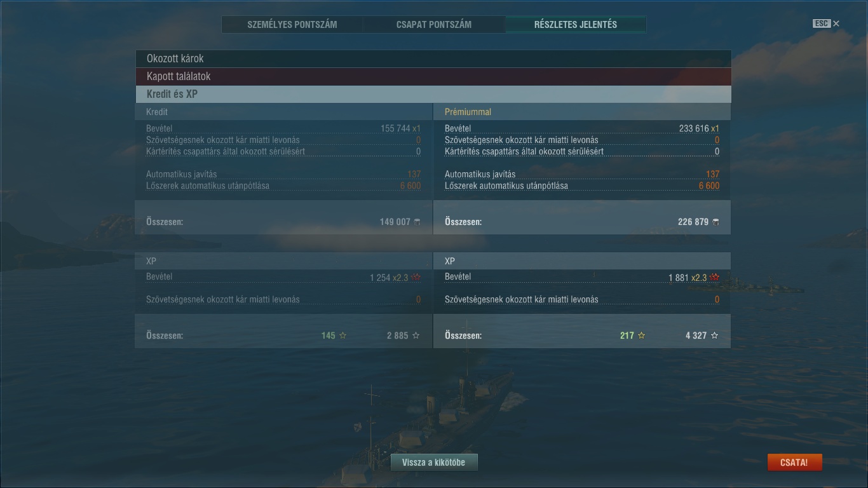Click the red star next to 1 881 x2.3
The image size is (868, 488).
[715, 277]
